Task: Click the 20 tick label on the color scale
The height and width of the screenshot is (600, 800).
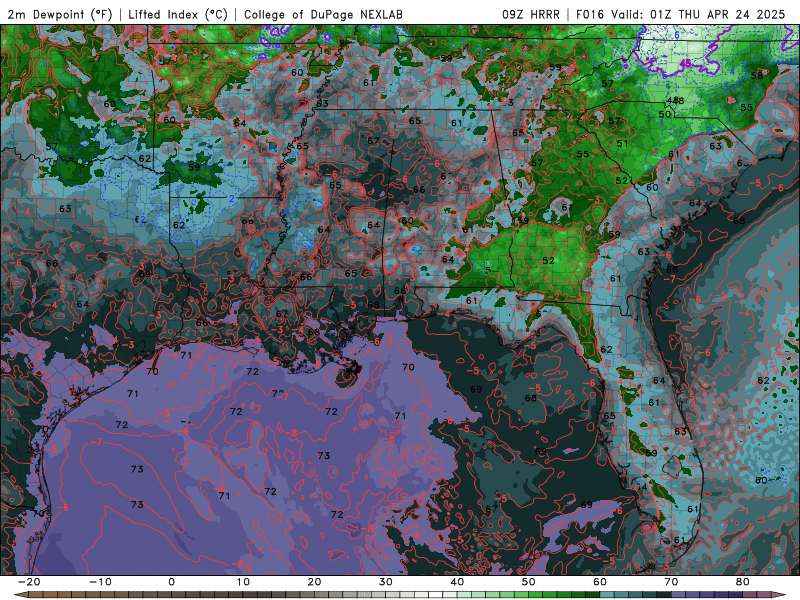Action: pos(314,582)
